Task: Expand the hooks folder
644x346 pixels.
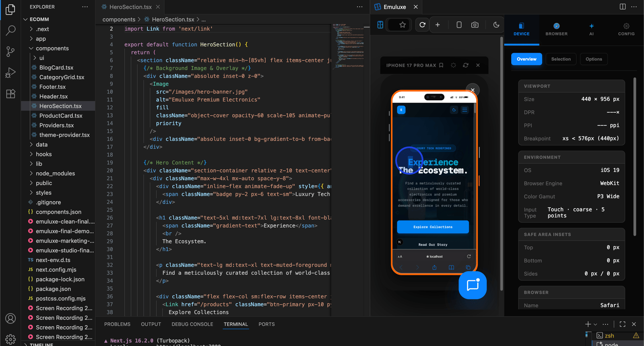Action: coord(43,154)
